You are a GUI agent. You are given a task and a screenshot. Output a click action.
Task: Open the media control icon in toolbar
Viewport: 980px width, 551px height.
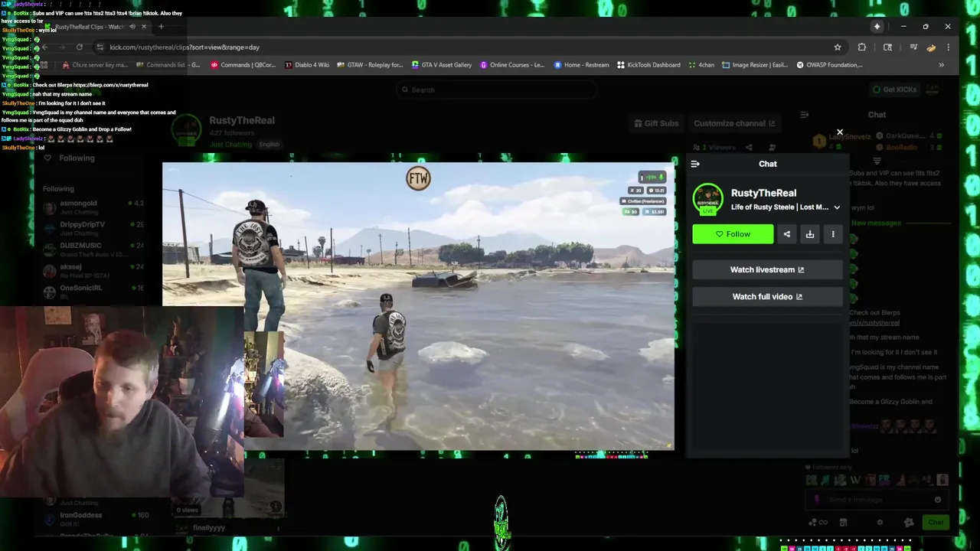[913, 47]
